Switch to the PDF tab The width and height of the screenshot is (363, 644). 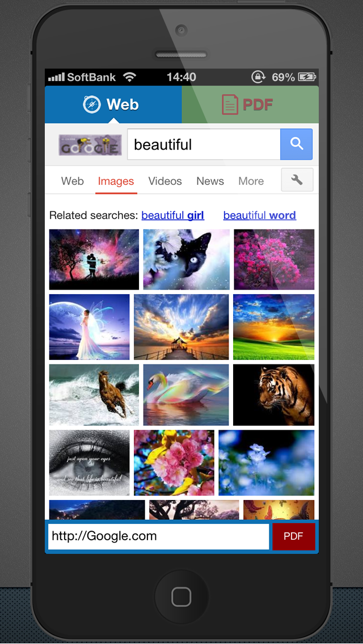(x=250, y=104)
